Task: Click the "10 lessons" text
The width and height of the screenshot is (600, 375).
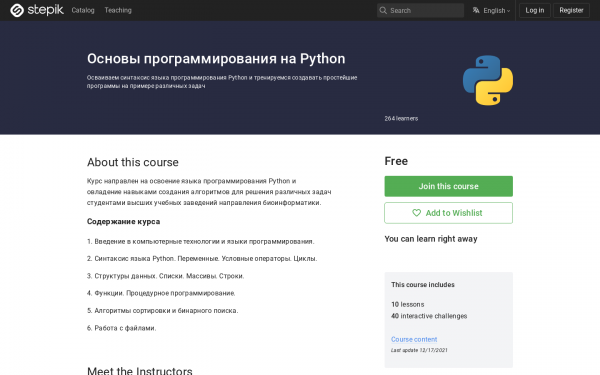Action: (408, 305)
